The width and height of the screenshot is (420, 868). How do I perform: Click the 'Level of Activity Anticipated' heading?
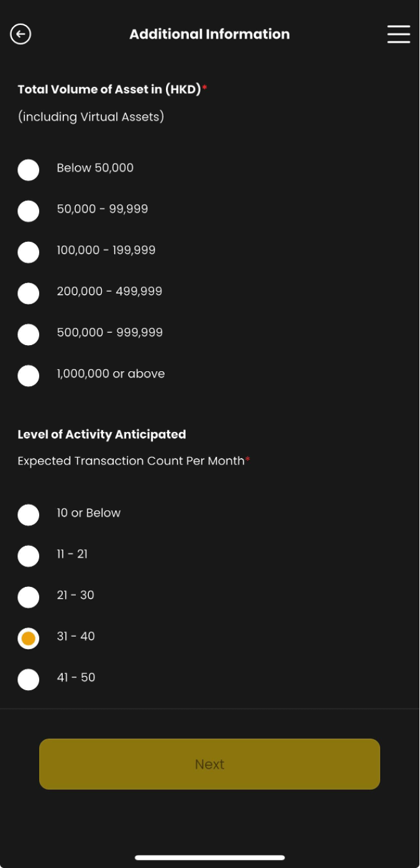(x=102, y=434)
